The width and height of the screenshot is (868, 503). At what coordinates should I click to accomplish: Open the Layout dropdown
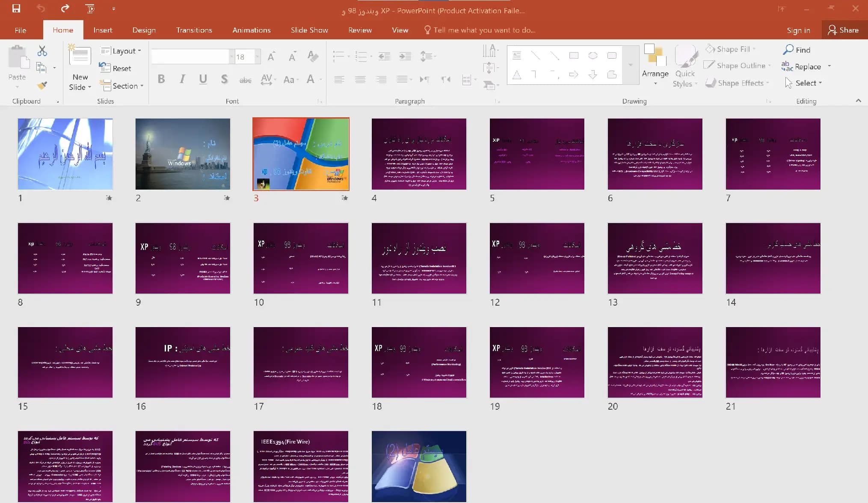point(121,51)
